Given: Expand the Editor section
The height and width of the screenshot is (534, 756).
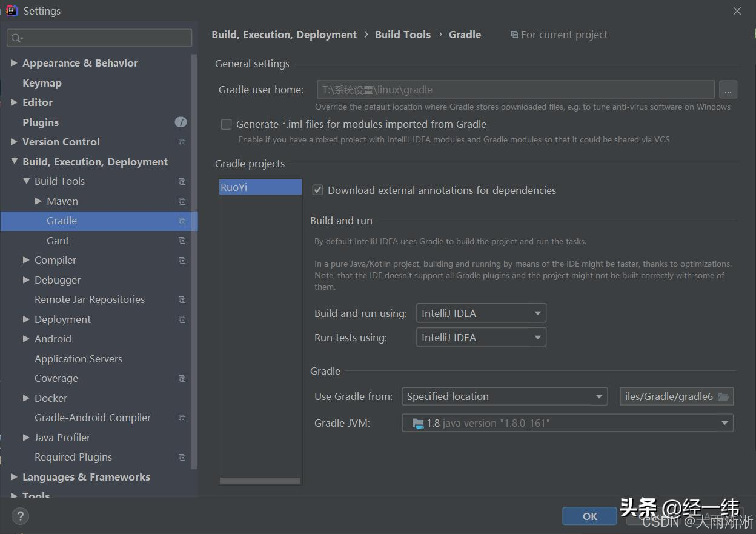Looking at the screenshot, I should point(14,102).
